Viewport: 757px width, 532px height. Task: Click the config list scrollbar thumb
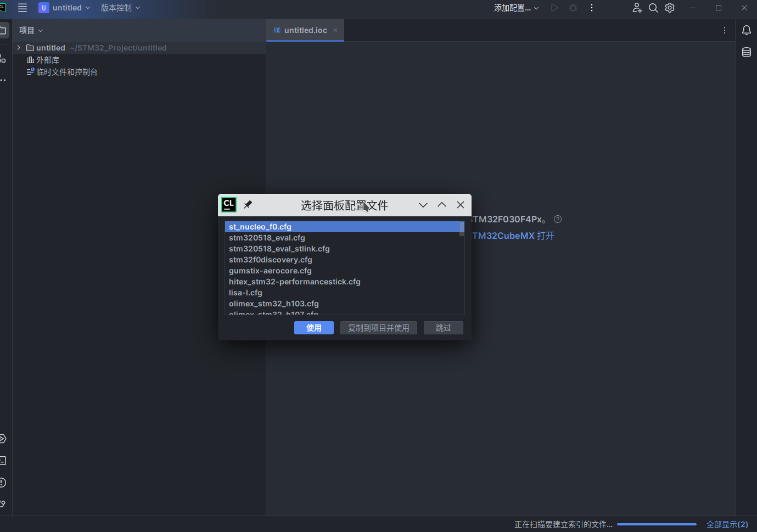click(x=462, y=228)
